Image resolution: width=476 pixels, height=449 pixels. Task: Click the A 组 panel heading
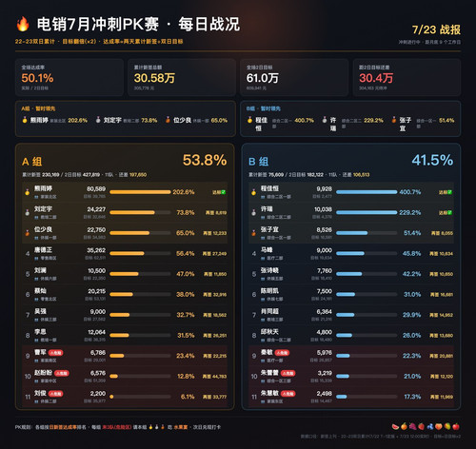pyautogui.click(x=32, y=162)
